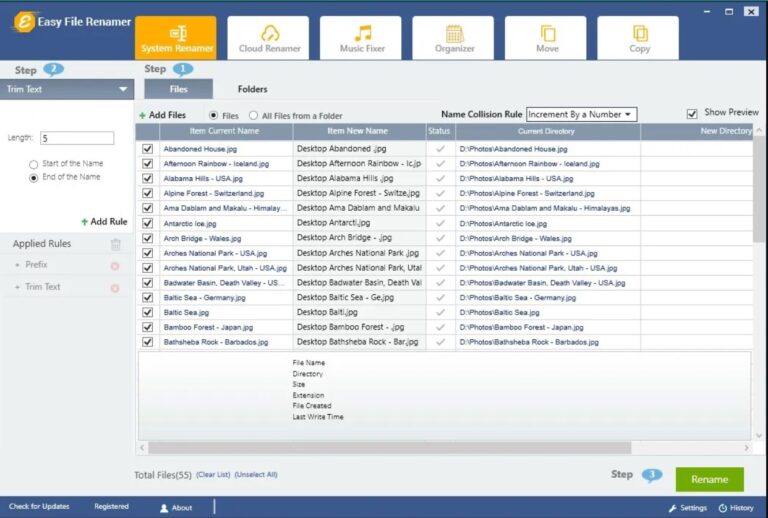768x518 pixels.
Task: Click the Length input field
Action: [x=77, y=138]
